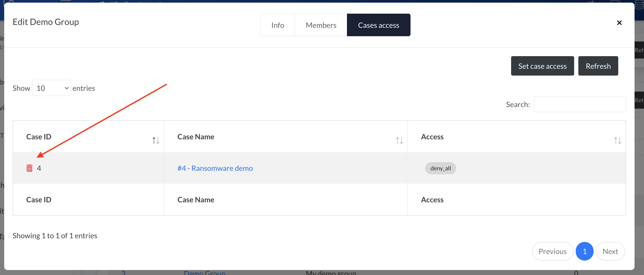Viewport: 644px width, 275px height.
Task: Select the Cases access tab
Action: (378, 25)
